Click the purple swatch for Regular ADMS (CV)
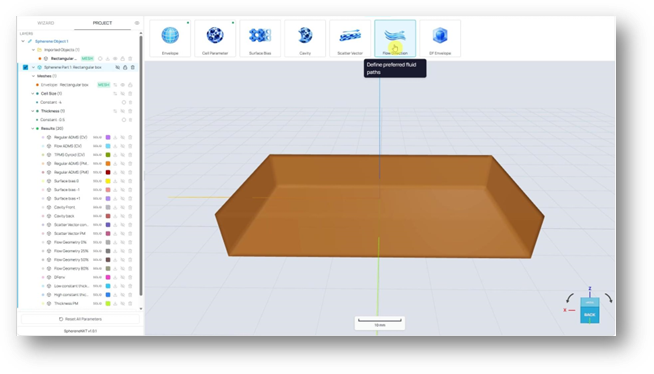 pyautogui.click(x=108, y=137)
